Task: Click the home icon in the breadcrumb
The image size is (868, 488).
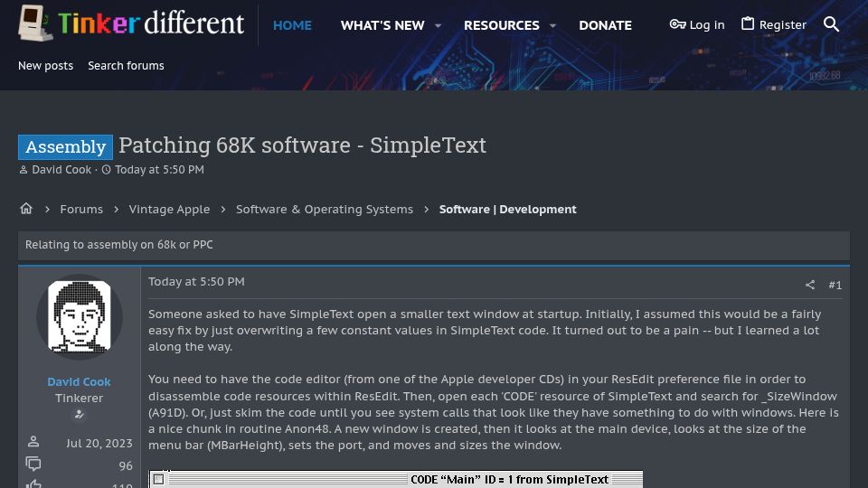Action: [26, 209]
